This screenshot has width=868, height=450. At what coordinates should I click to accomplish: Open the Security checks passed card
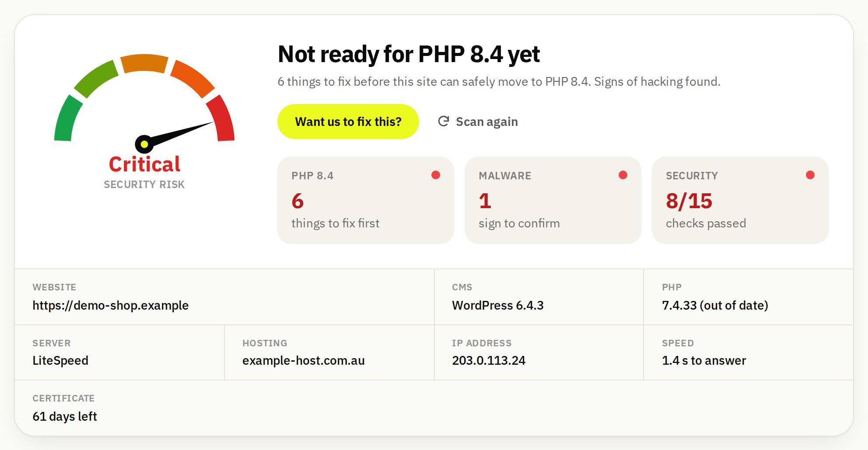coord(740,200)
